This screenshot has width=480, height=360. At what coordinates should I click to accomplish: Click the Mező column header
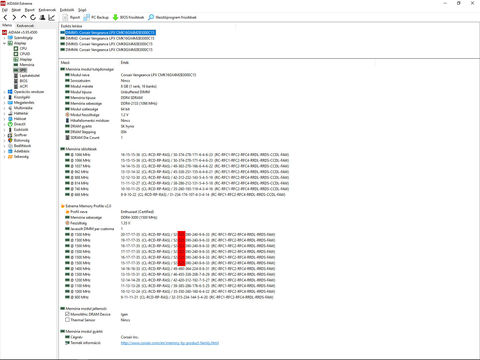(65, 63)
